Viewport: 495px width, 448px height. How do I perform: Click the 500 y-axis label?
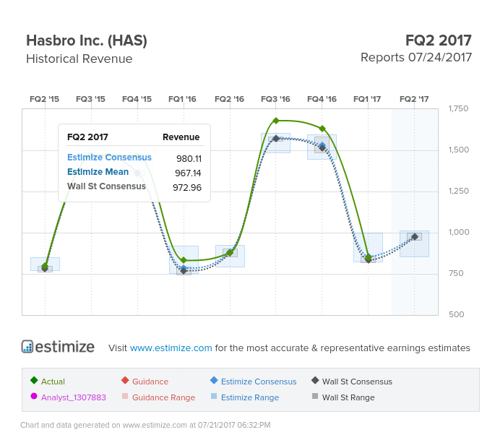[457, 314]
